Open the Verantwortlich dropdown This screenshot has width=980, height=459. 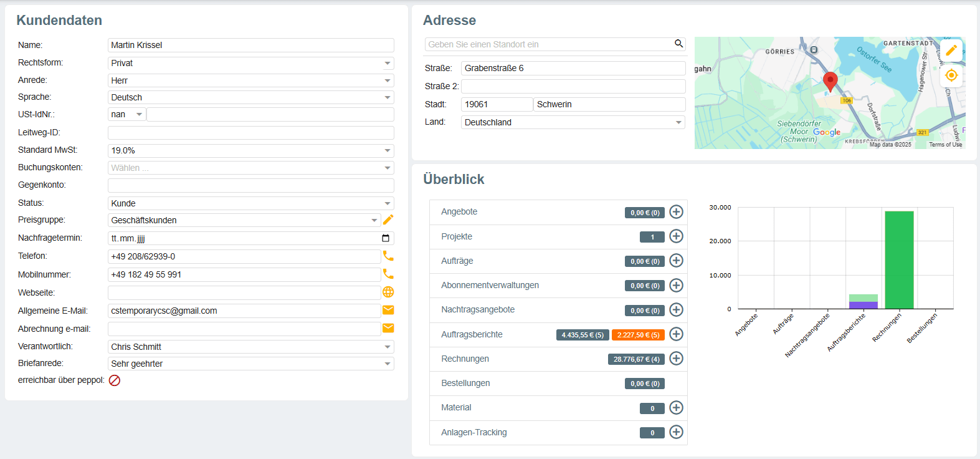coord(387,347)
